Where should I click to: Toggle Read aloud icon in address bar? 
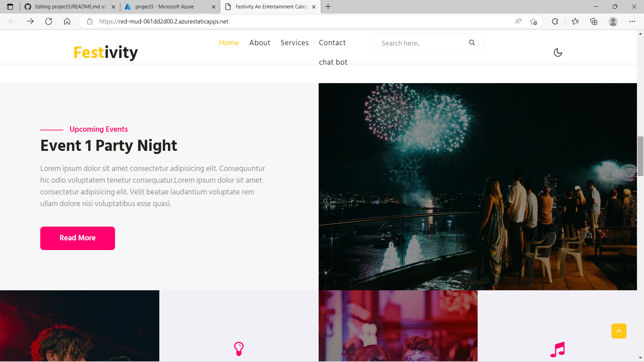518,21
